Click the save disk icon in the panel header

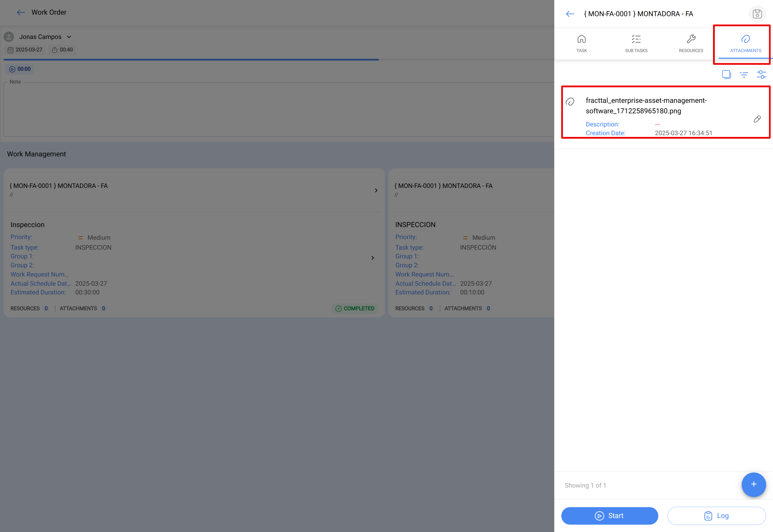click(x=757, y=14)
